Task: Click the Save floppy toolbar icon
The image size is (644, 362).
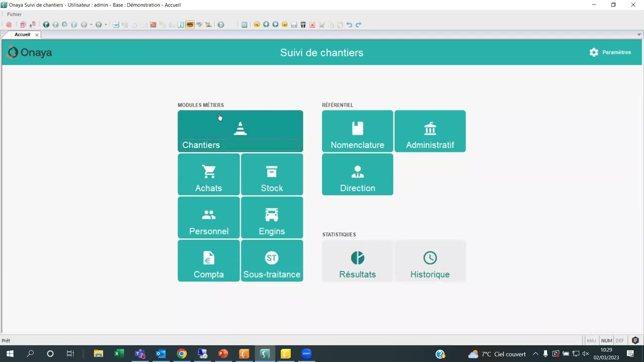Action: 294,25
